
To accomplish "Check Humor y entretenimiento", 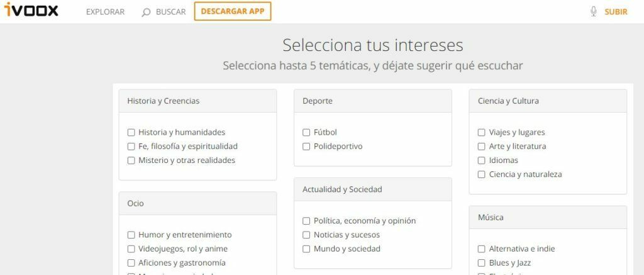I will pos(131,235).
